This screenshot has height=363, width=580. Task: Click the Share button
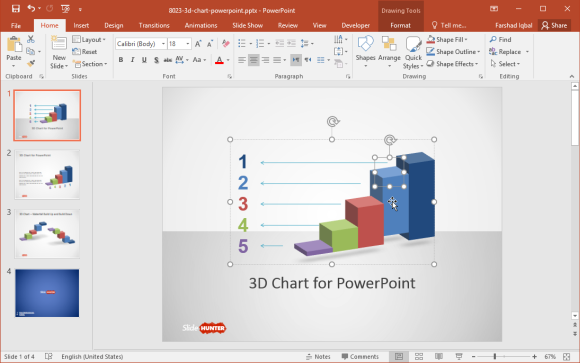(554, 26)
